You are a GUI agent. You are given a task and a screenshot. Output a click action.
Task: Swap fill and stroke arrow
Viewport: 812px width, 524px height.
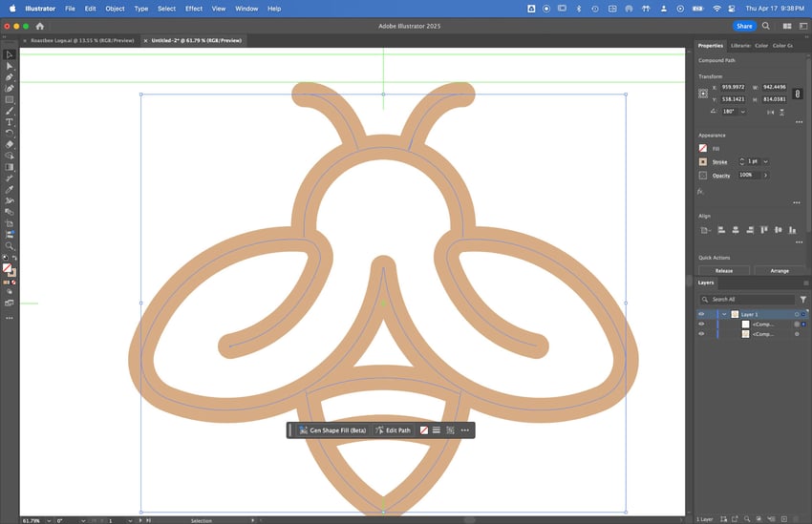(x=14, y=258)
